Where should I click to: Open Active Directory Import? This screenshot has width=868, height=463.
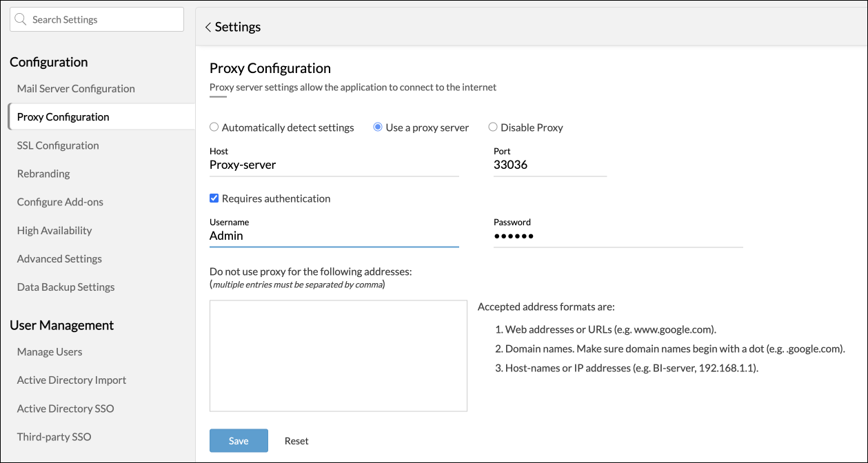pos(72,380)
